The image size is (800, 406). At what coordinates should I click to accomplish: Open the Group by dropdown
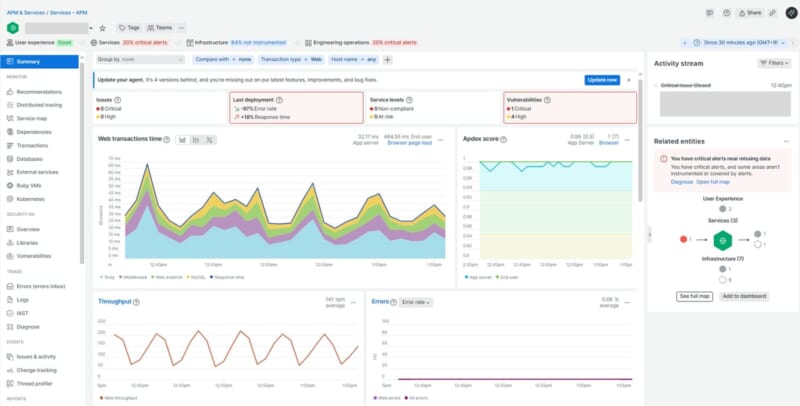pyautogui.click(x=141, y=60)
